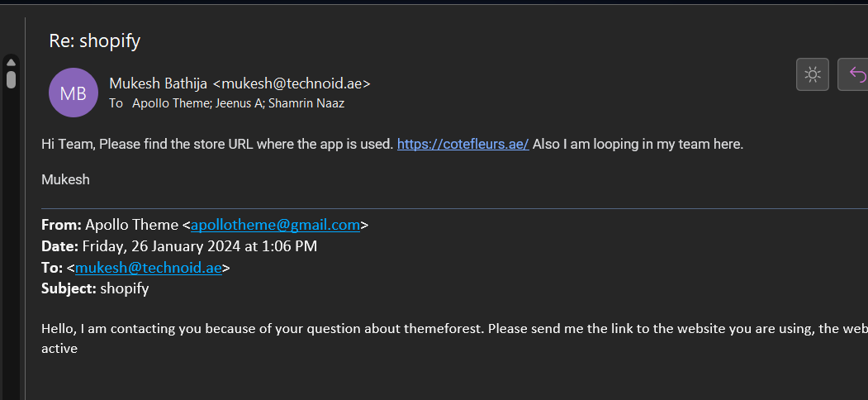Click the mukesh@technoid.ae link in the To line

pos(149,268)
